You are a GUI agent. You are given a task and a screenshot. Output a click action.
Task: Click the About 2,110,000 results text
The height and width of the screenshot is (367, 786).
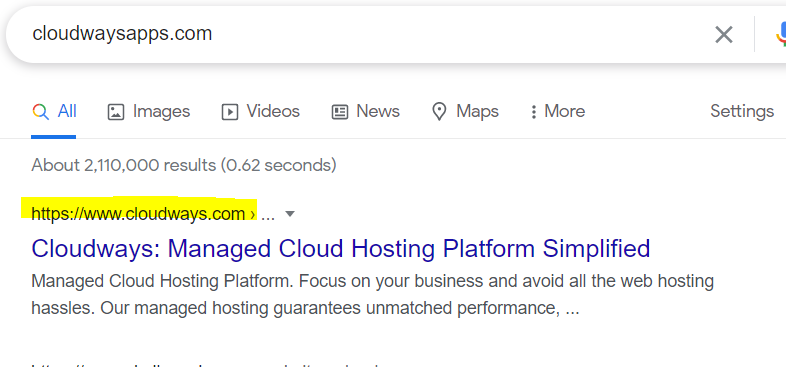point(184,165)
